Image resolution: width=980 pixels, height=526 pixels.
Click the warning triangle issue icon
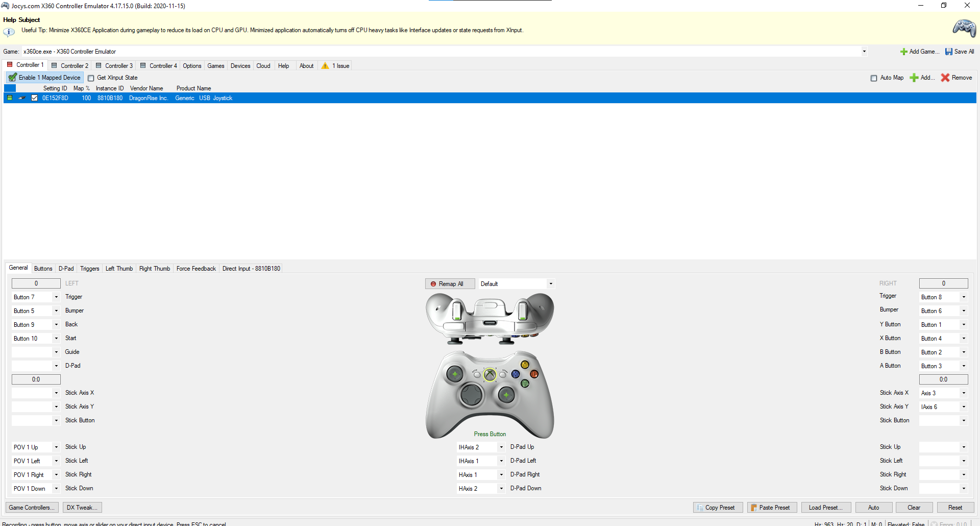pos(325,66)
